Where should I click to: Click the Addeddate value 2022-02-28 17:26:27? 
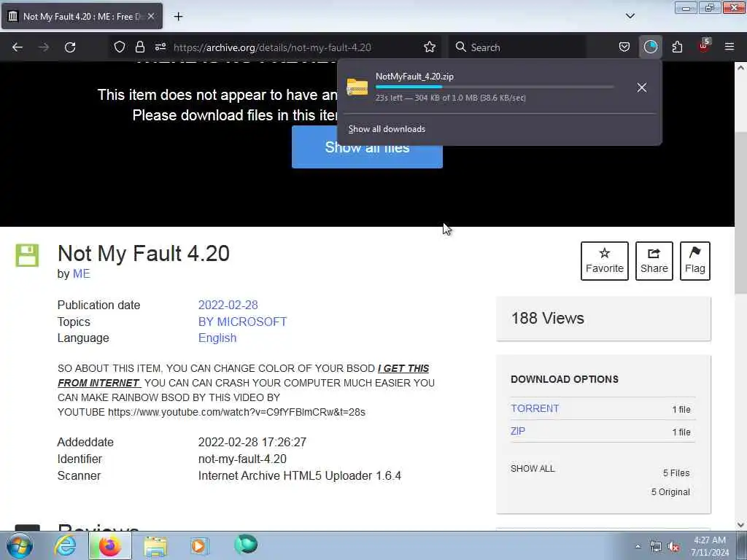[252, 443]
